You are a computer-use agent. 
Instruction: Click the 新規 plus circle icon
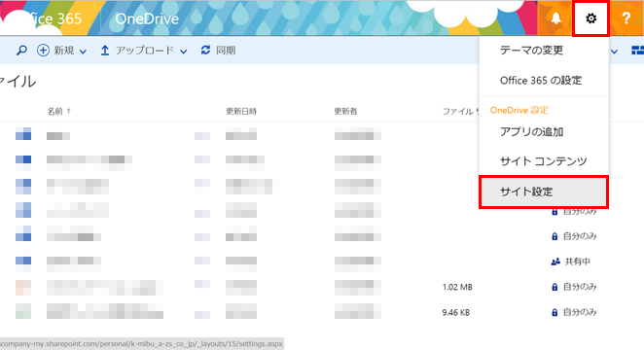tap(43, 51)
